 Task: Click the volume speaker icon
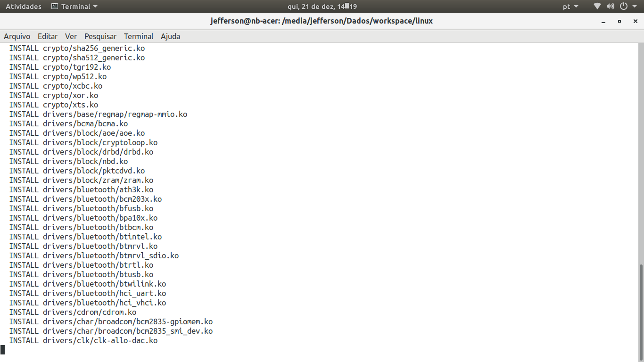[x=611, y=7]
